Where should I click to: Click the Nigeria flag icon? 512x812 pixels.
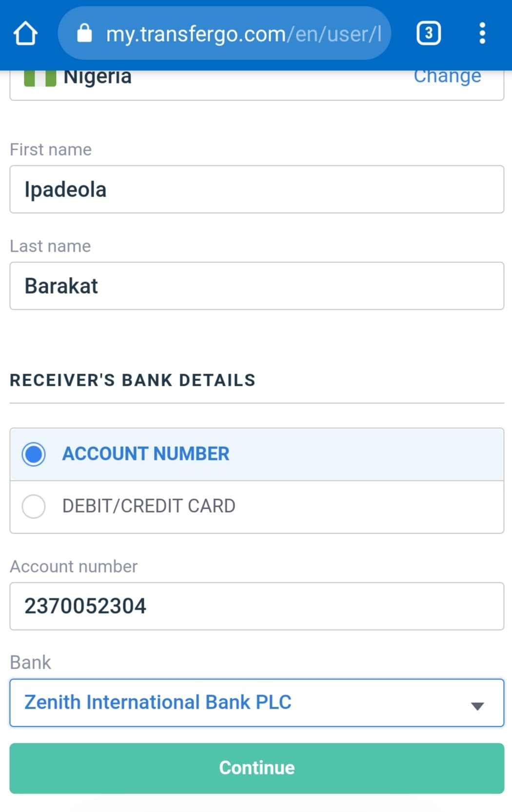tap(40, 78)
